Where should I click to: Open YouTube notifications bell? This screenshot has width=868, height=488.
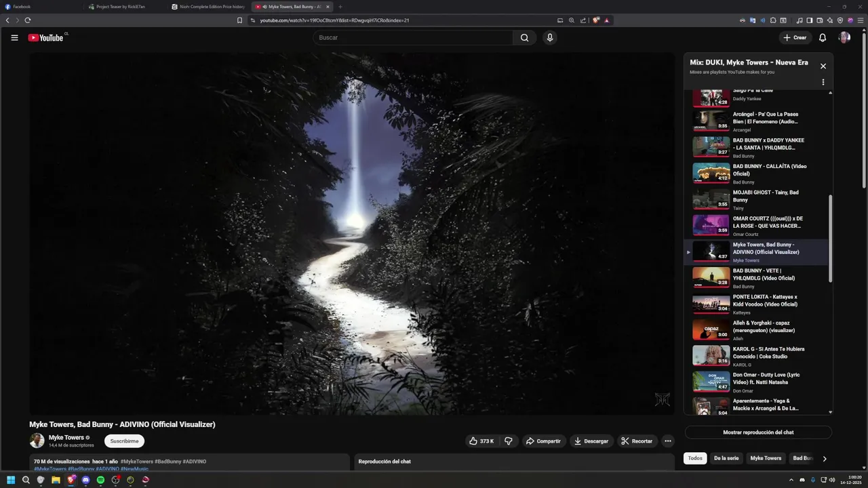click(x=822, y=38)
